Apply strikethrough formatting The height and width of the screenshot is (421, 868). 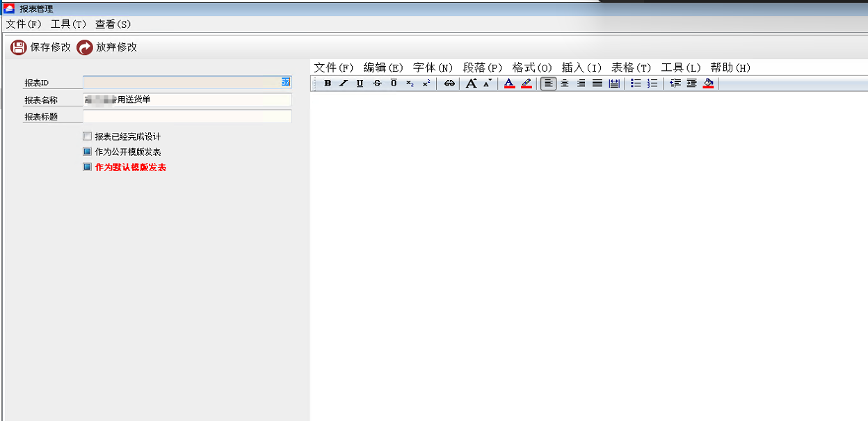coord(377,84)
